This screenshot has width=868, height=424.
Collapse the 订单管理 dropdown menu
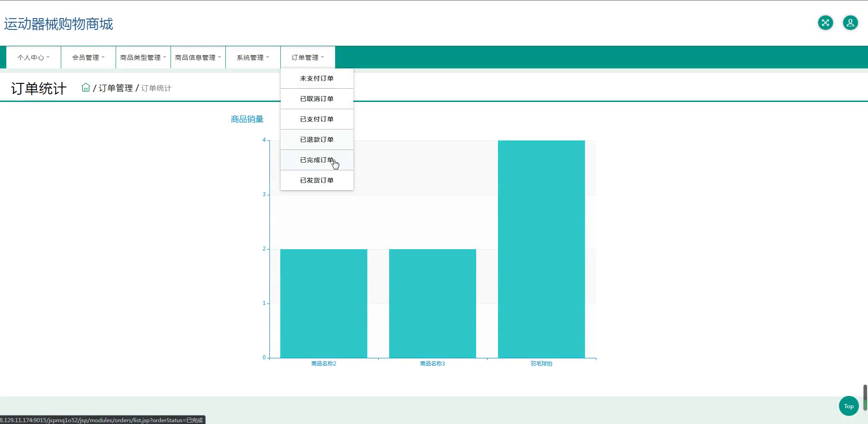(308, 58)
